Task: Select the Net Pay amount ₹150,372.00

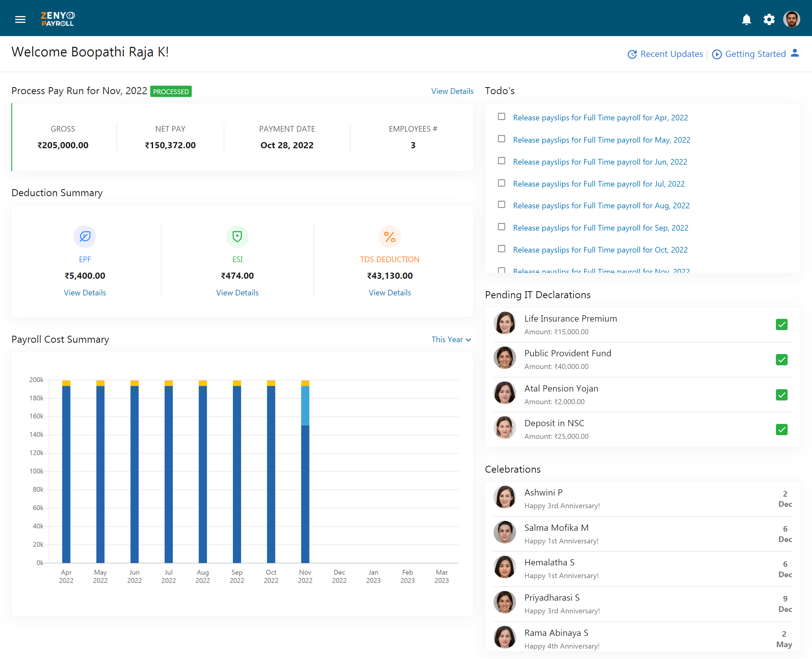Action: (x=171, y=145)
